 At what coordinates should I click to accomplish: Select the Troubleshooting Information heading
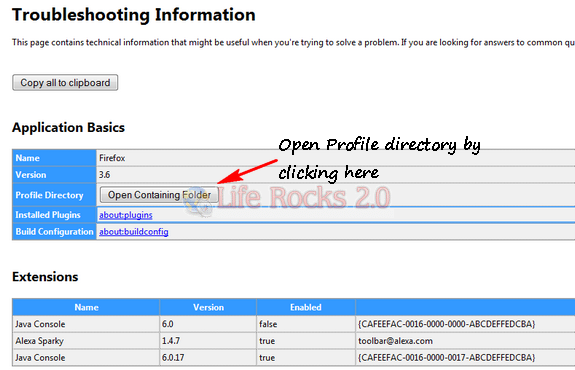pyautogui.click(x=133, y=15)
